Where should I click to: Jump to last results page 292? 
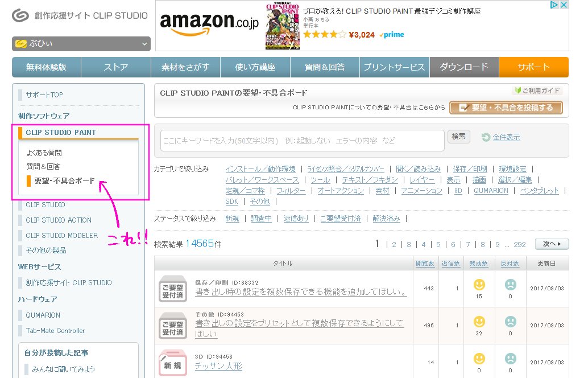(x=519, y=245)
